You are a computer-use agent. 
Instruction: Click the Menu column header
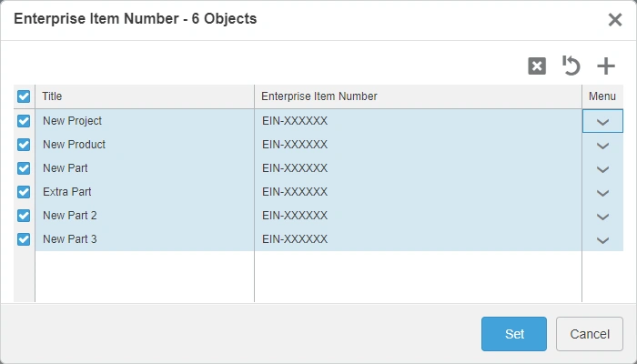click(x=602, y=96)
